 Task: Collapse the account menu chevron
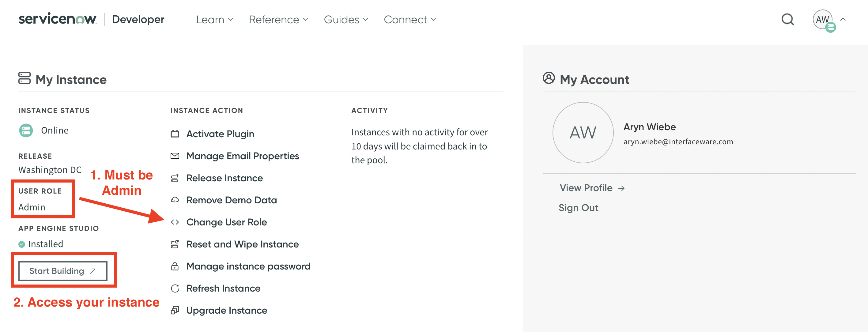843,20
